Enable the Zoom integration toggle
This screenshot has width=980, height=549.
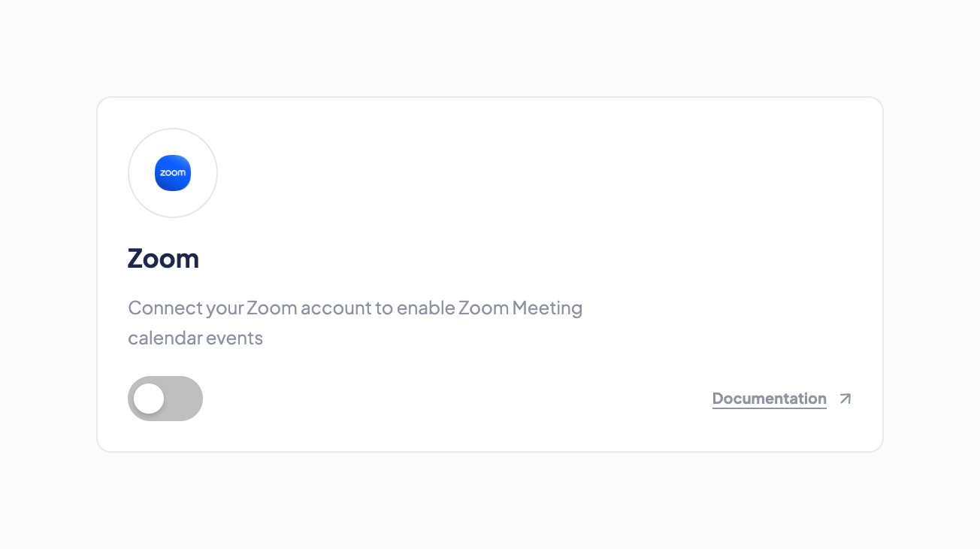[x=165, y=399]
